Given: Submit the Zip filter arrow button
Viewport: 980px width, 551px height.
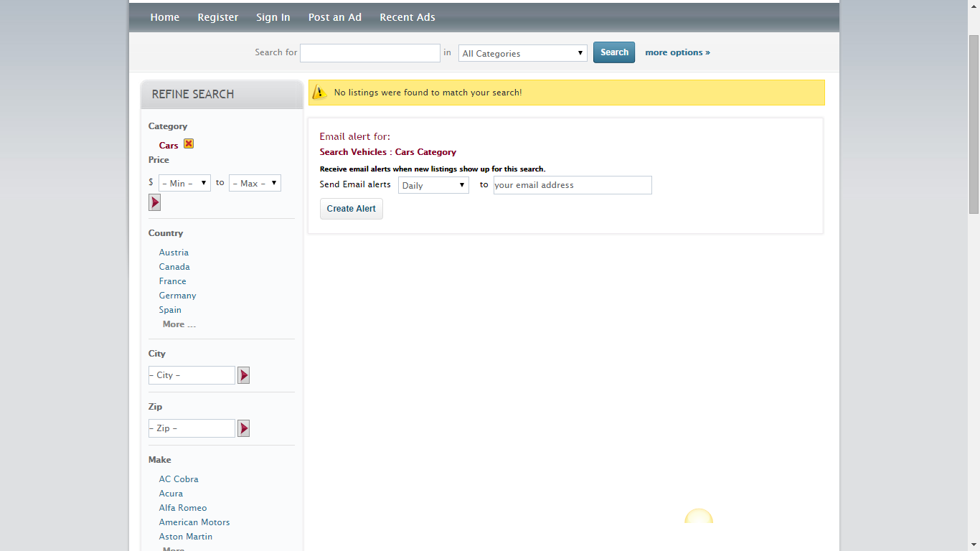Looking at the screenshot, I should click(244, 428).
